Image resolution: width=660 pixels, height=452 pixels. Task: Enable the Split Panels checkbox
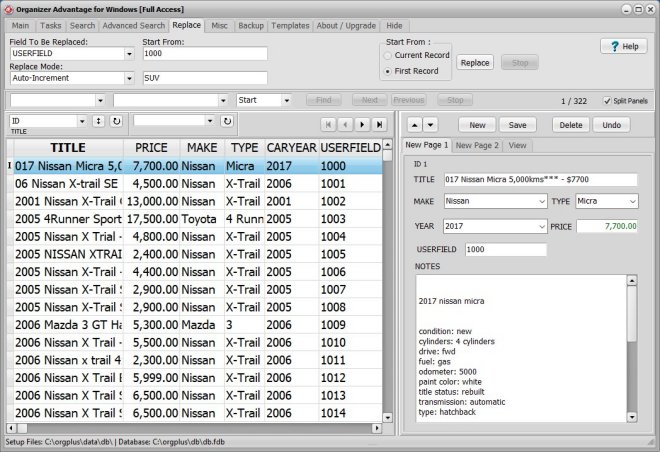coord(607,101)
